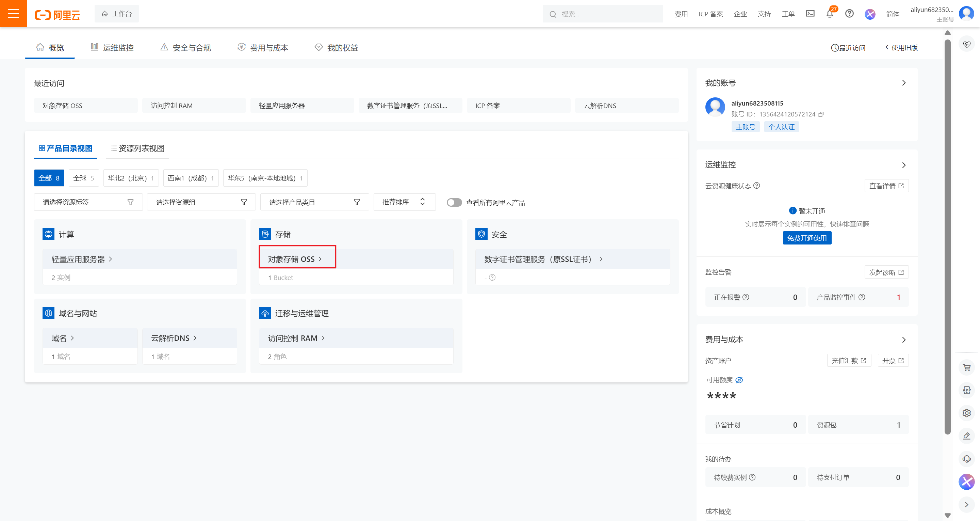Open the orange hamburger main menu
Viewport: 980px width, 521px height.
13,14
